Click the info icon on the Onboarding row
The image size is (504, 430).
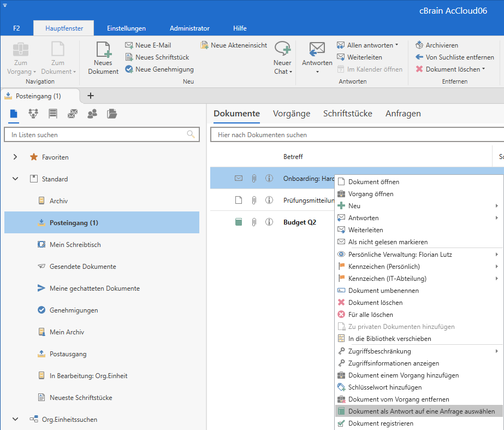(x=269, y=178)
